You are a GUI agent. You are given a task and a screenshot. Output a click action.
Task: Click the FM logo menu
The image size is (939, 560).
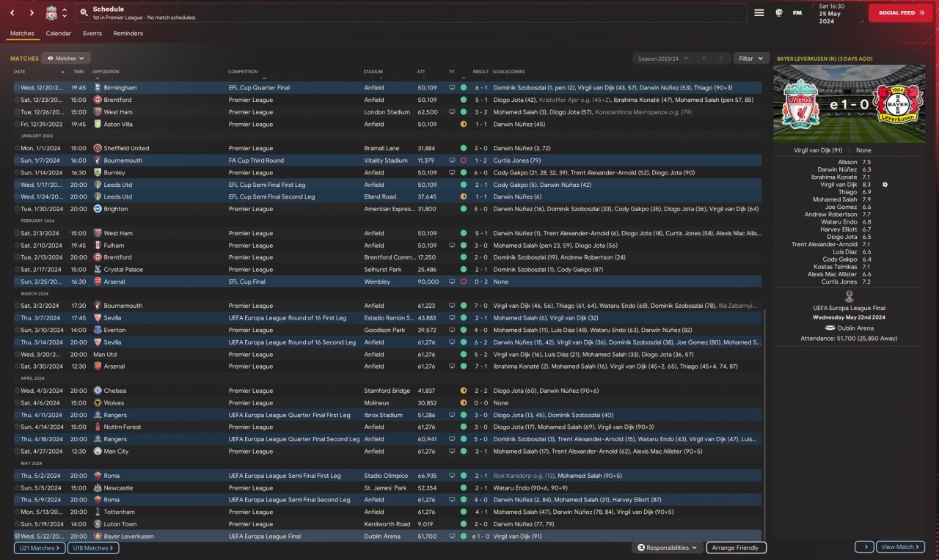click(x=797, y=13)
